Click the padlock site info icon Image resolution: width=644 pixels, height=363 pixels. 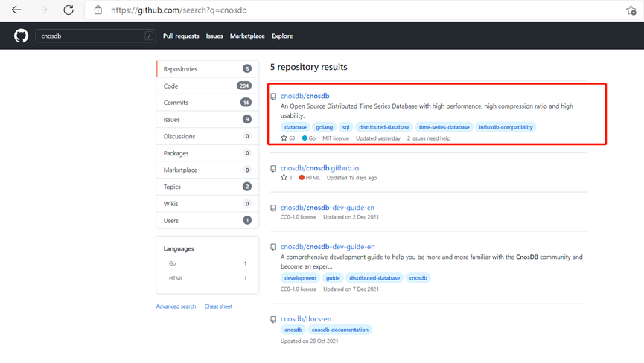click(x=98, y=10)
